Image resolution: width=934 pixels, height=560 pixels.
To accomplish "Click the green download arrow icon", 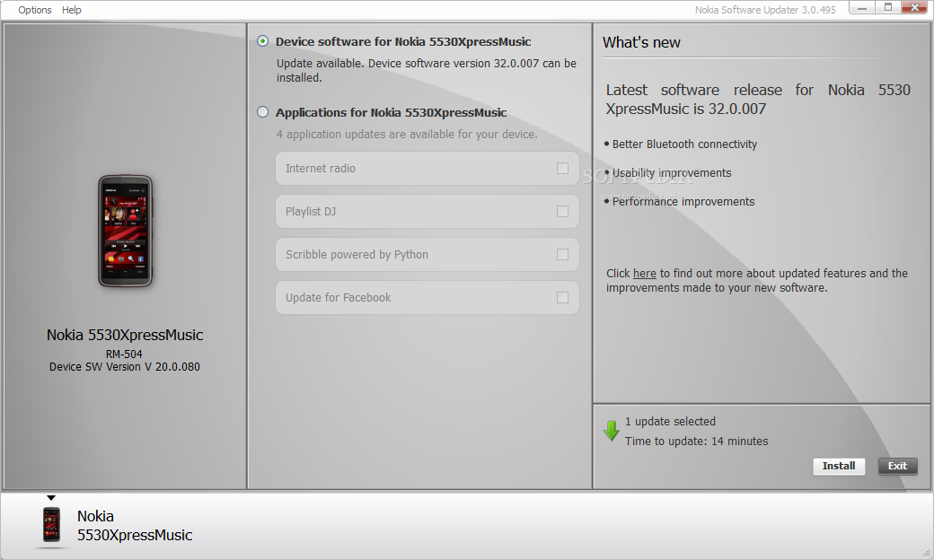I will 612,430.
